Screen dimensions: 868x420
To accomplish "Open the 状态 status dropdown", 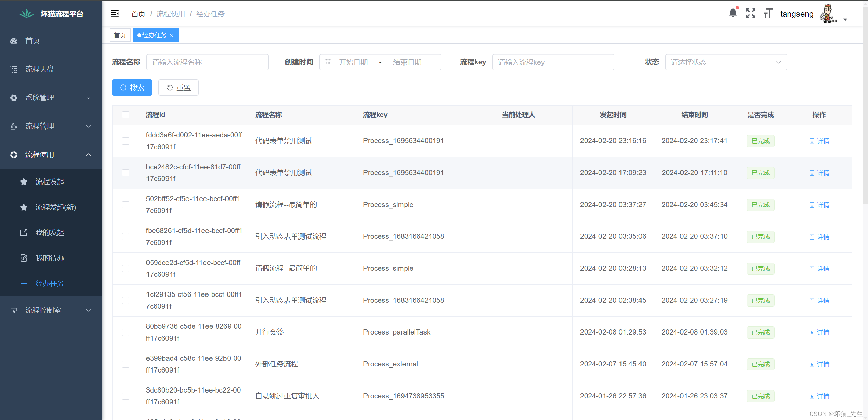I will coord(726,62).
